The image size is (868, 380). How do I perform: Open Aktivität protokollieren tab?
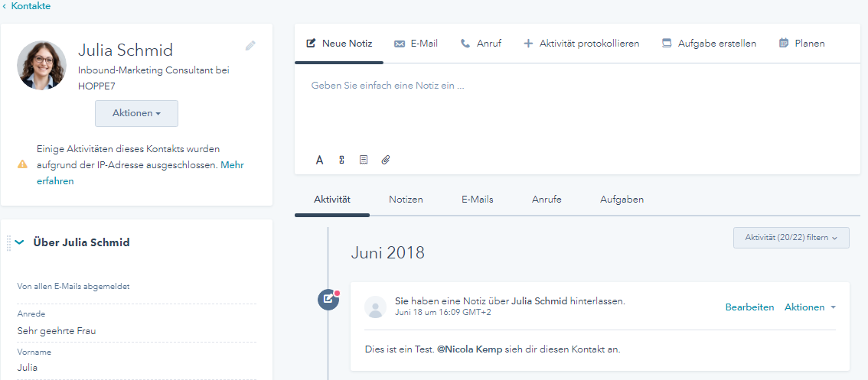[x=581, y=44]
